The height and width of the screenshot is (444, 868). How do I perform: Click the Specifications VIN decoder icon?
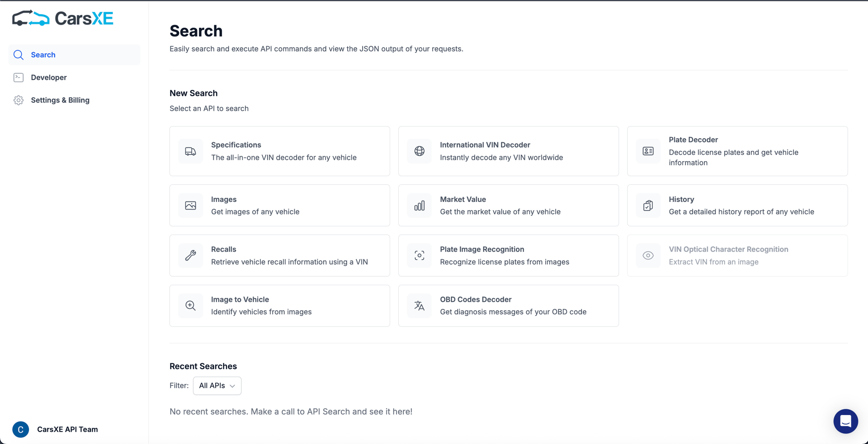tap(190, 151)
